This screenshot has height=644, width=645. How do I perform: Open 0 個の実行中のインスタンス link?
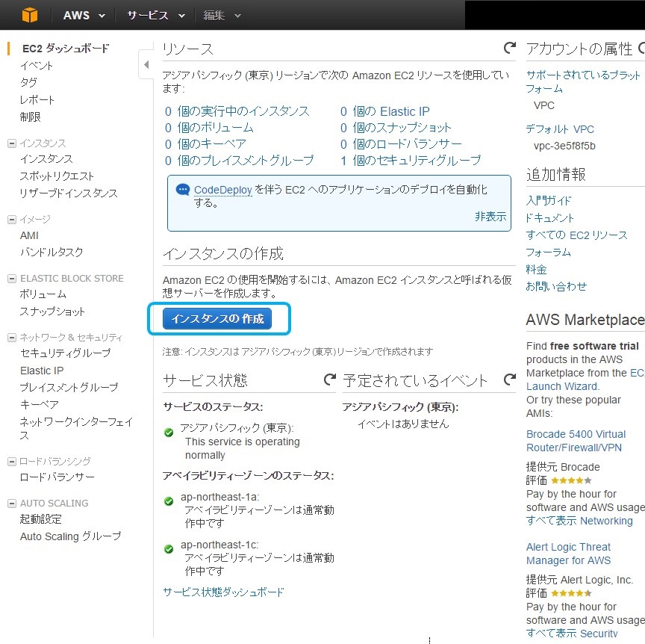tap(237, 111)
